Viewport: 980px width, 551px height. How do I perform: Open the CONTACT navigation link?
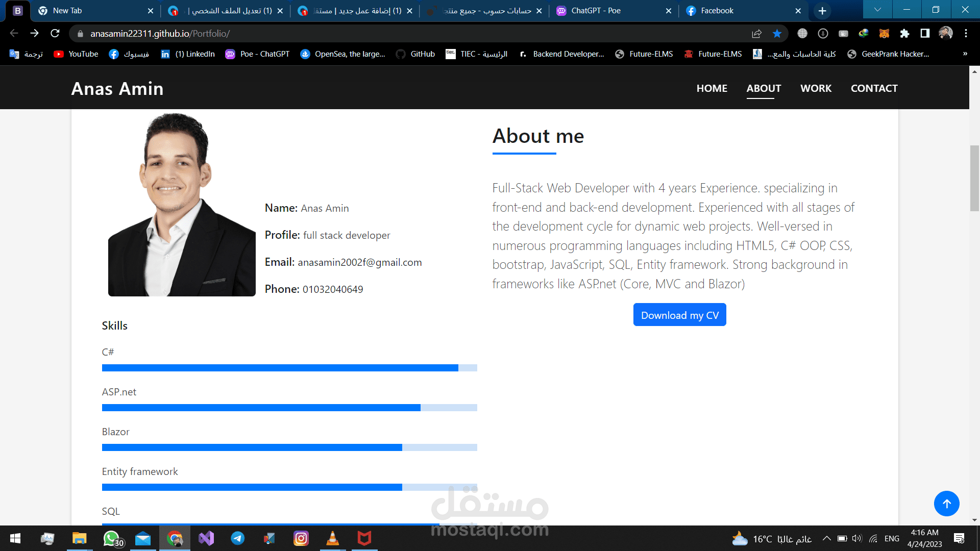(874, 88)
